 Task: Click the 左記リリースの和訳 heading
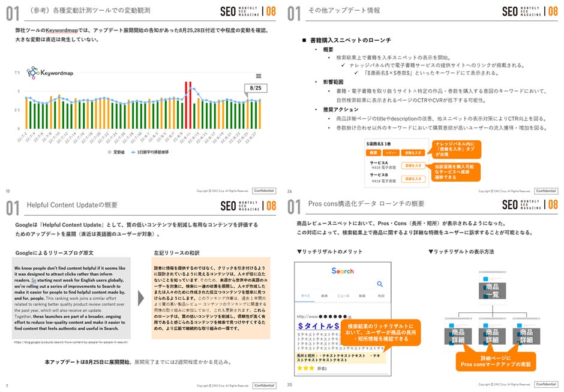176,252
